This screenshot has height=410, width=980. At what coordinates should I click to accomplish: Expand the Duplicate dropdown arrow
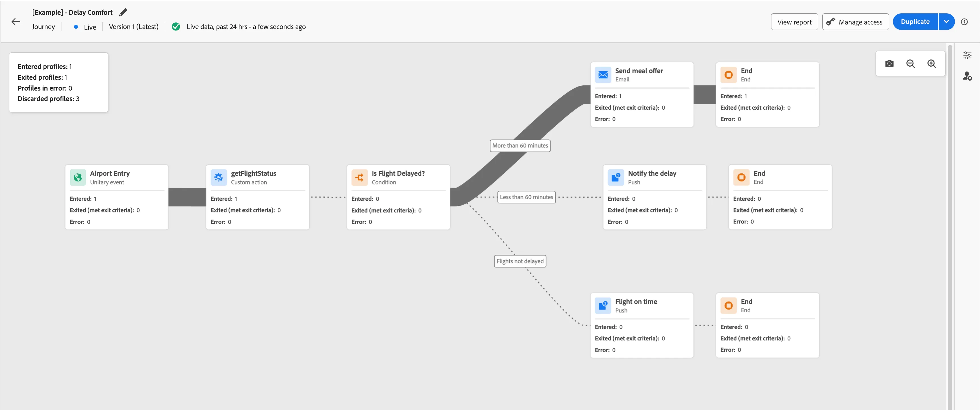(946, 22)
